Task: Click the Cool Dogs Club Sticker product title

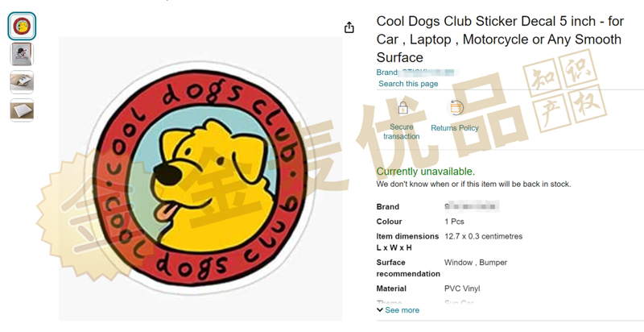Action: (x=500, y=39)
